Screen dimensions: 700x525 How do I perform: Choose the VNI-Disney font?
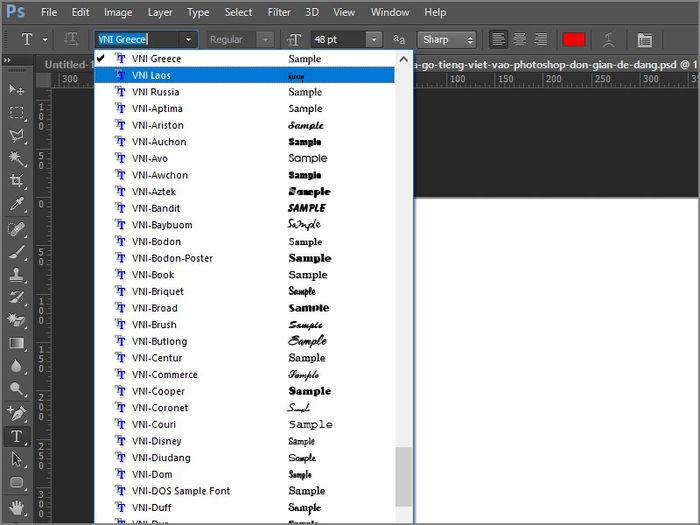point(244,441)
